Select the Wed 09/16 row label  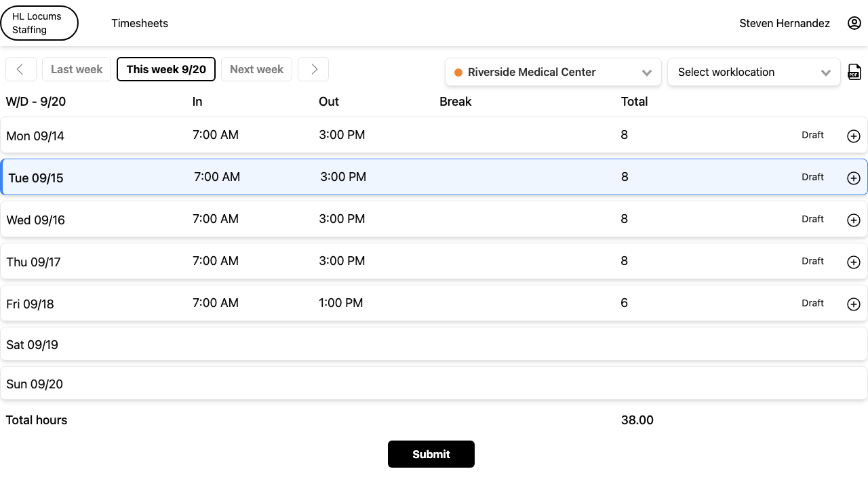pos(35,220)
